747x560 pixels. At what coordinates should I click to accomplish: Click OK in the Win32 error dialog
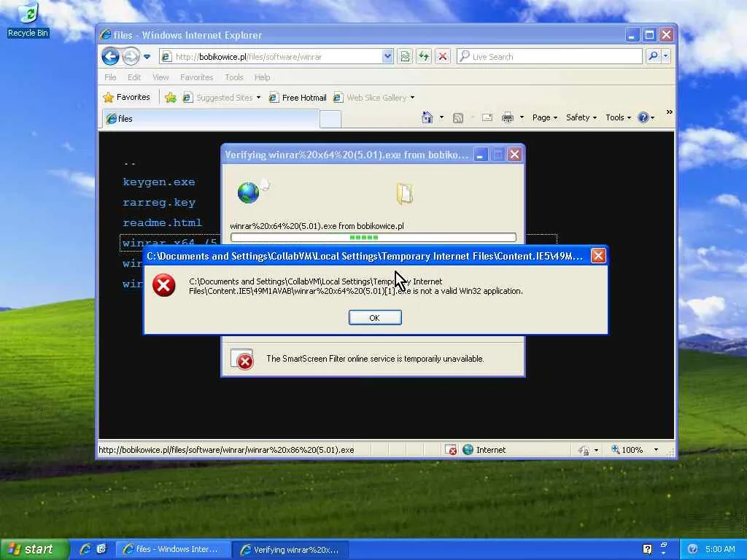click(375, 318)
